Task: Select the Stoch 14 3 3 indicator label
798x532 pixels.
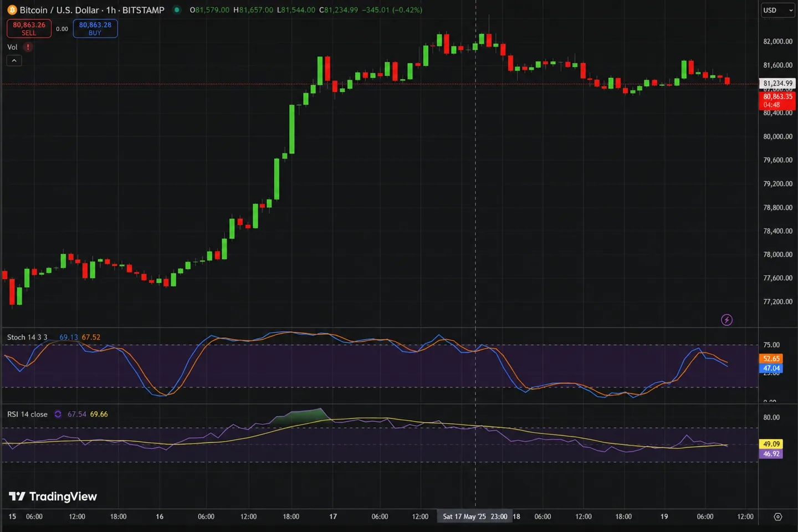Action: point(27,337)
